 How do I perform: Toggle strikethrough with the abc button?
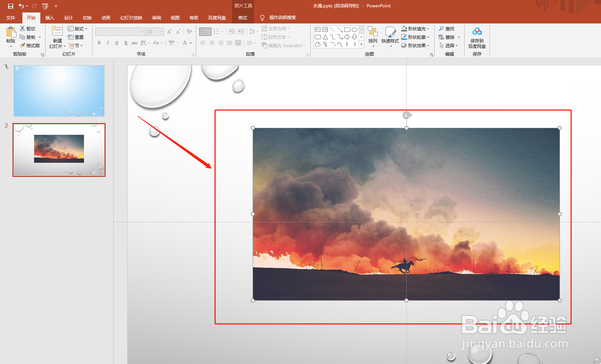[135, 43]
